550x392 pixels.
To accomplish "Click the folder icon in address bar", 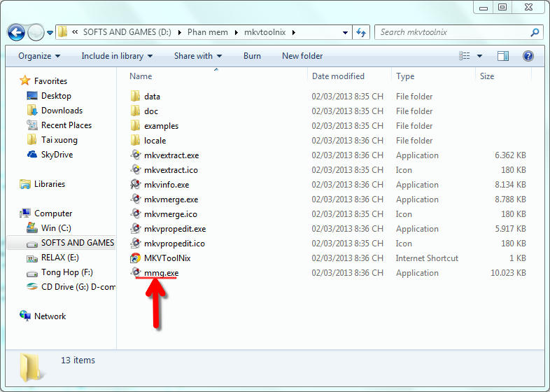I will click(63, 32).
